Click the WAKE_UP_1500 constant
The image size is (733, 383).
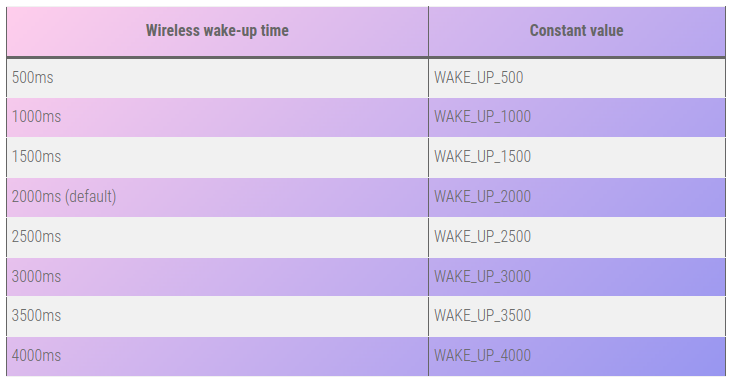click(482, 157)
